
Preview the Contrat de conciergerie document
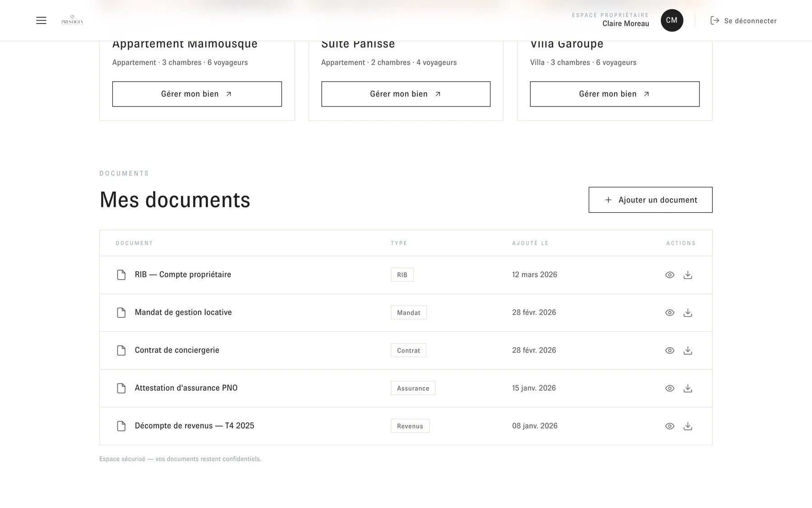[669, 350]
